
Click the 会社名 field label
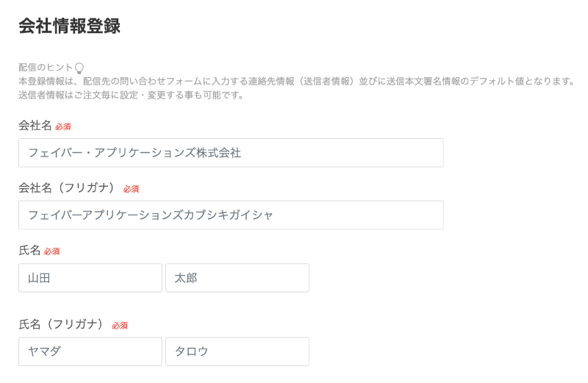35,125
